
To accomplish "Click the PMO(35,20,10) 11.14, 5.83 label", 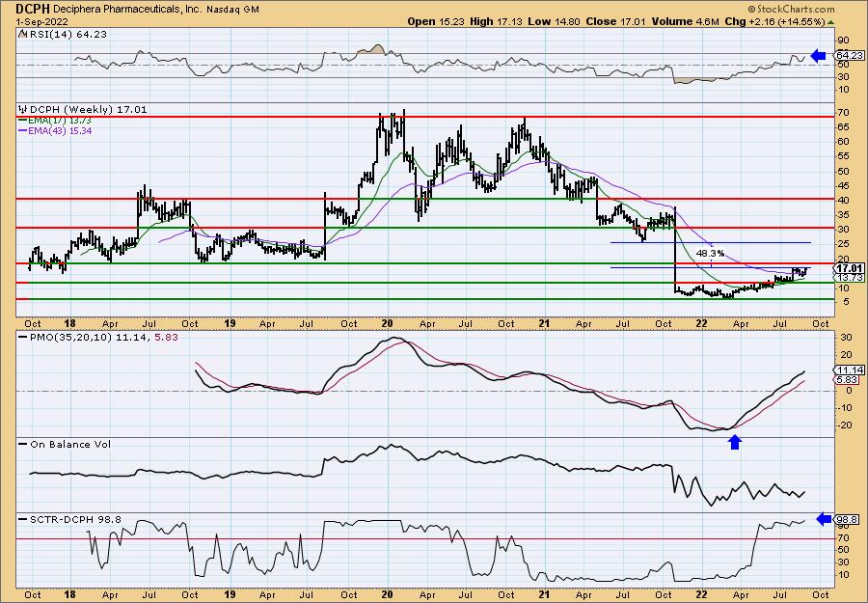I will click(104, 337).
